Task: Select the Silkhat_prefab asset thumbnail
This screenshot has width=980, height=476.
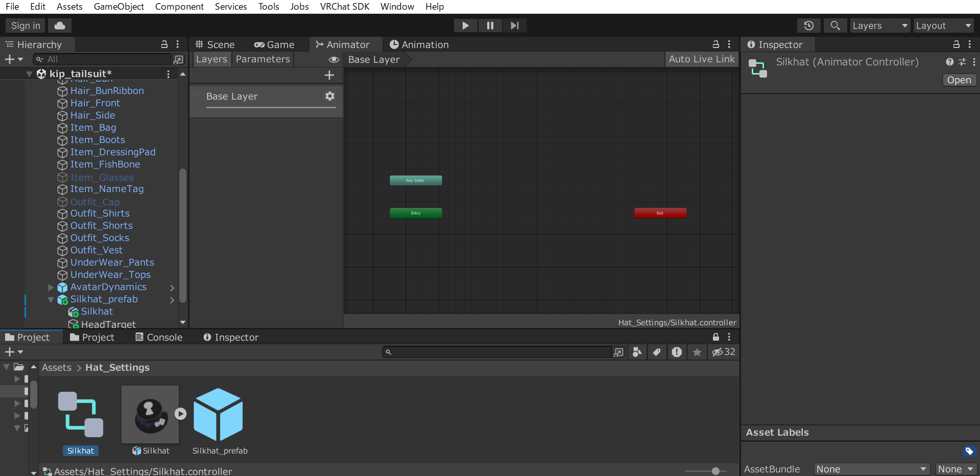Action: (219, 414)
